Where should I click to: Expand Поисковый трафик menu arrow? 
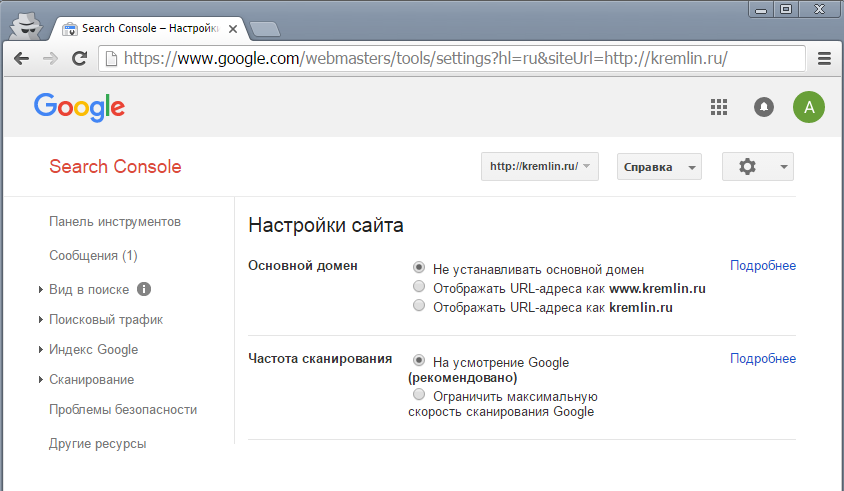click(x=41, y=320)
